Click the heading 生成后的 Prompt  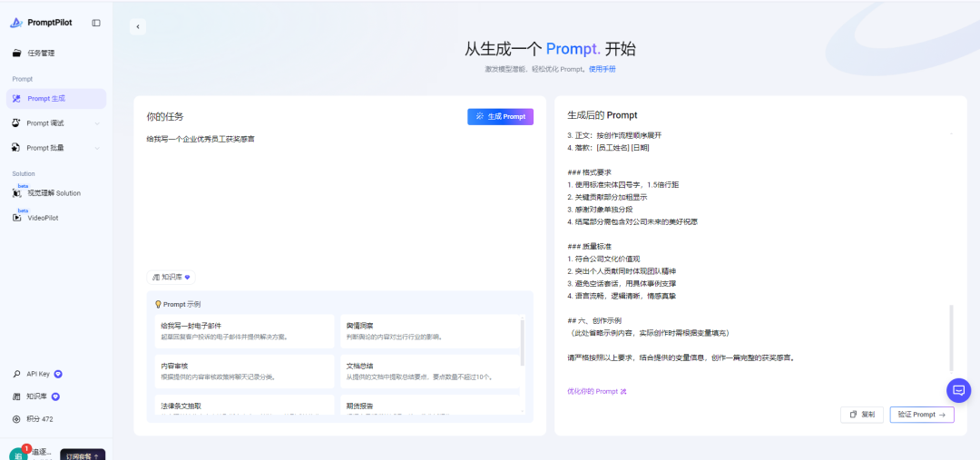(602, 115)
